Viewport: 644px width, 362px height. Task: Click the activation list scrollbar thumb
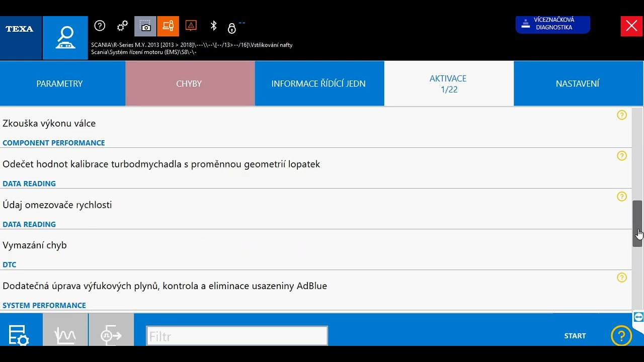(x=637, y=223)
